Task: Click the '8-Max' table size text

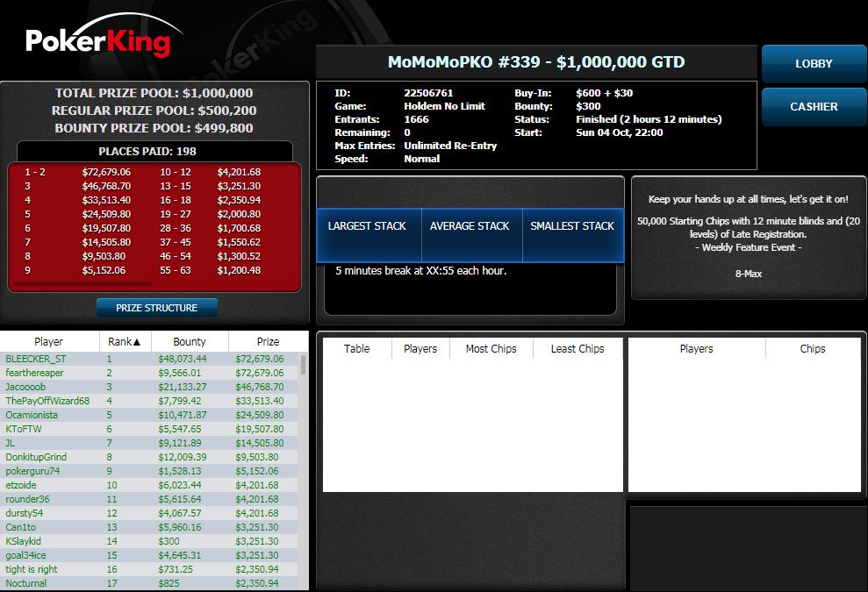Action: 749,274
